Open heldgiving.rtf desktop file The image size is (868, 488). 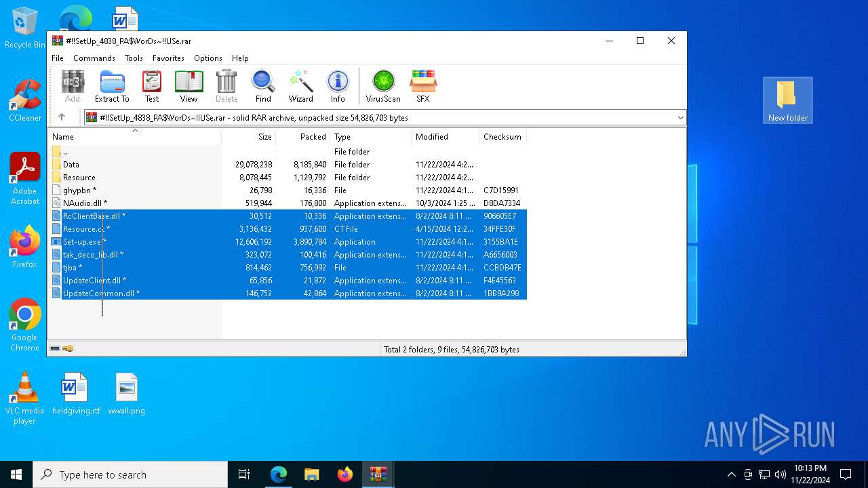tap(76, 394)
